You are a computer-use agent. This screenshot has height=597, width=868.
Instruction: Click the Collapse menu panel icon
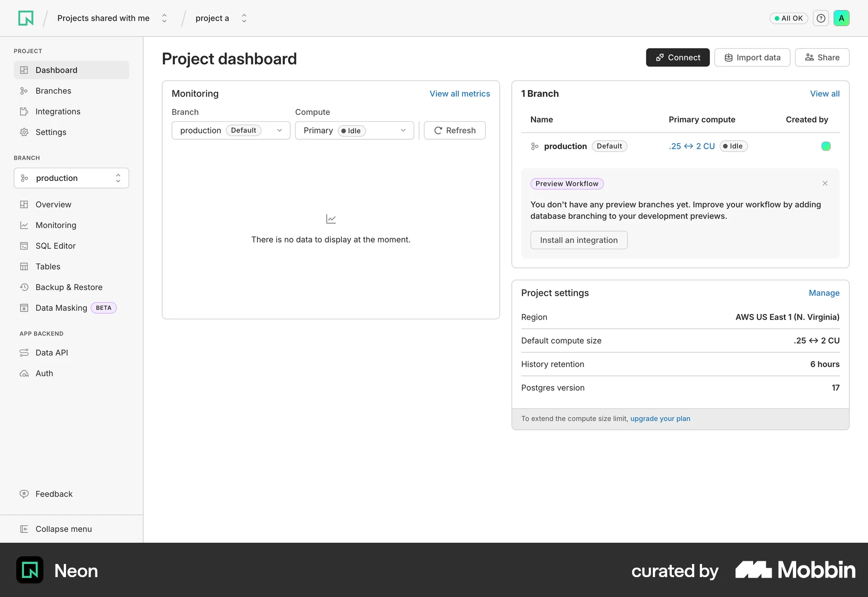24,529
